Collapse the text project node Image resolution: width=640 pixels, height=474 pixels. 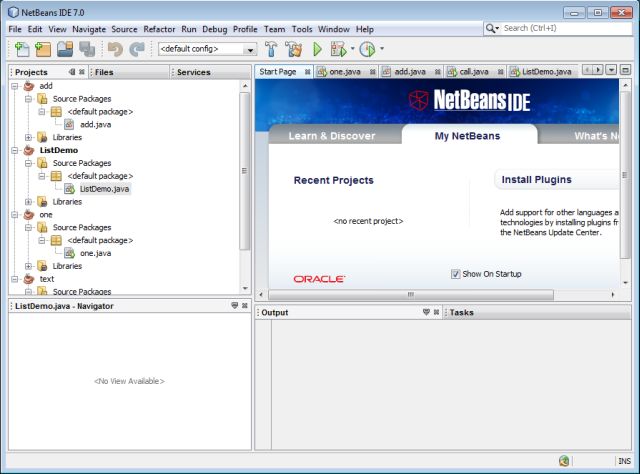tap(15, 279)
